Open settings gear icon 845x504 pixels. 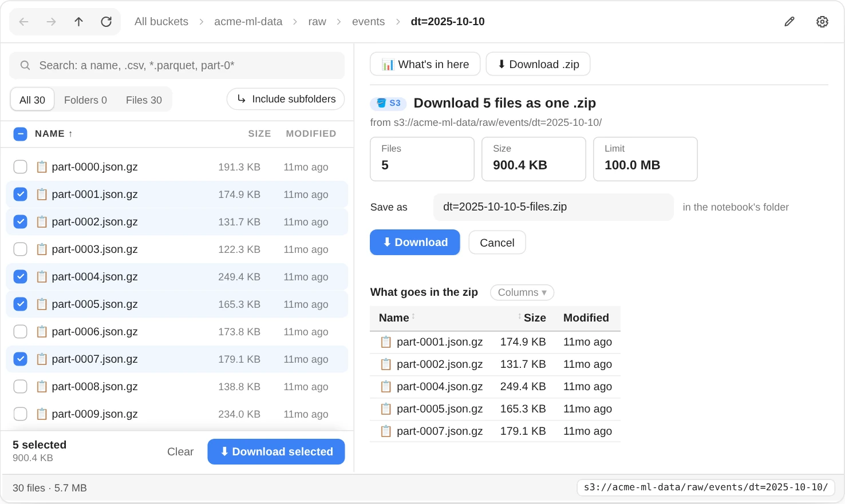click(822, 22)
